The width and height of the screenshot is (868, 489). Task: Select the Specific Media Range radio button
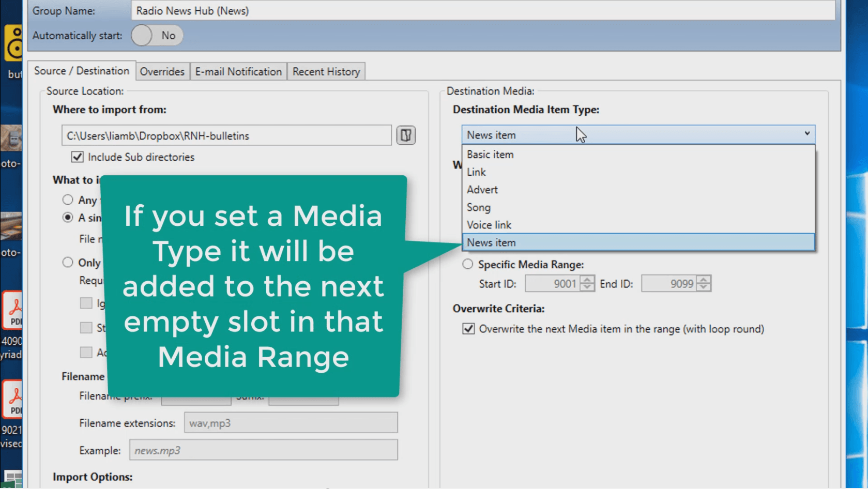tap(468, 265)
